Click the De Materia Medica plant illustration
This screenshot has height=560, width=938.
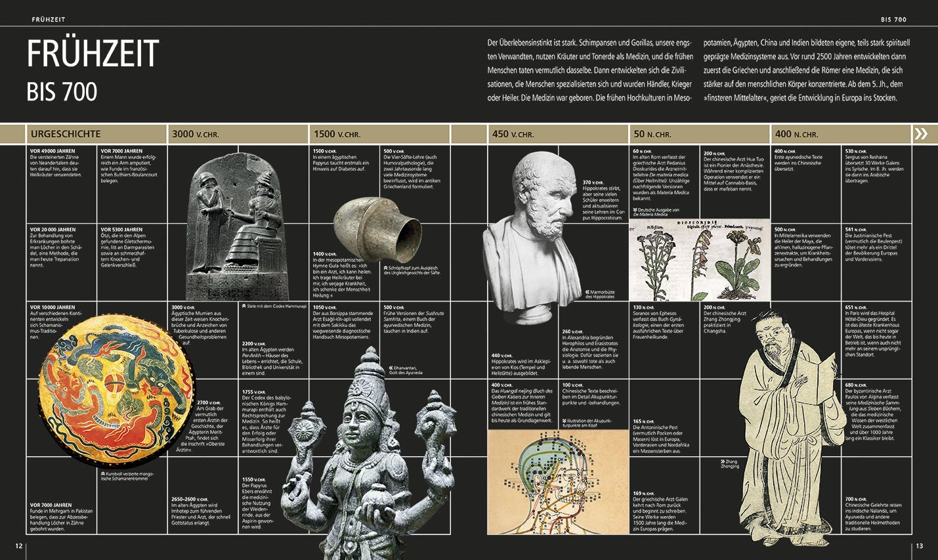click(699, 259)
